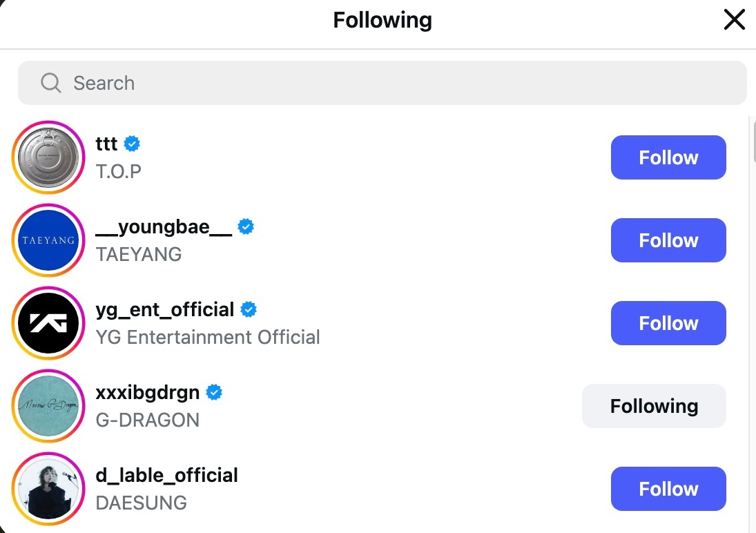Follow the ttt account
Screen dimensions: 756x533
coord(668,157)
